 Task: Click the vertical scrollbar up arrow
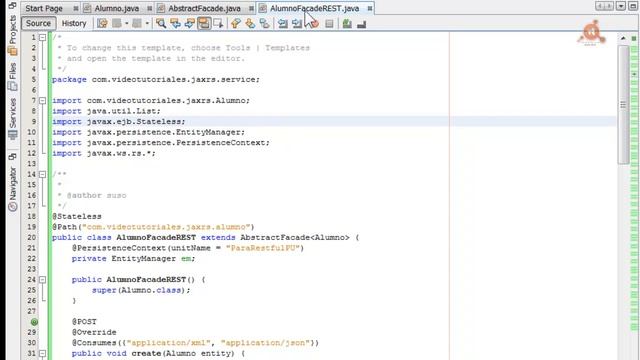pyautogui.click(x=623, y=38)
